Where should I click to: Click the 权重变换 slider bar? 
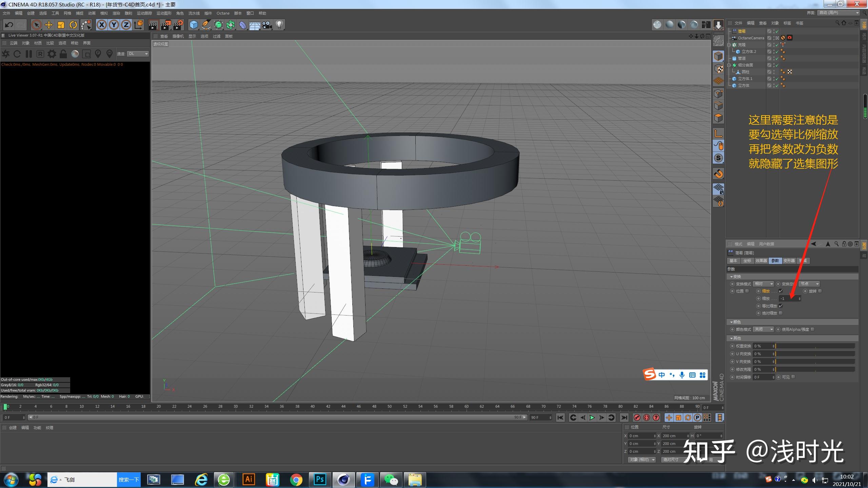(815, 346)
